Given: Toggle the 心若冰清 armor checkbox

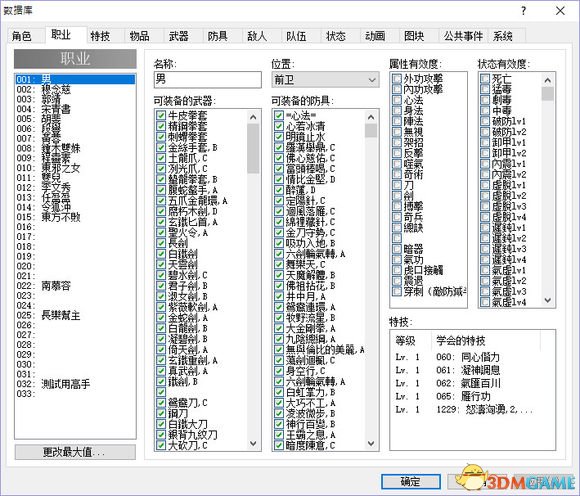Looking at the screenshot, I should click(x=279, y=126).
